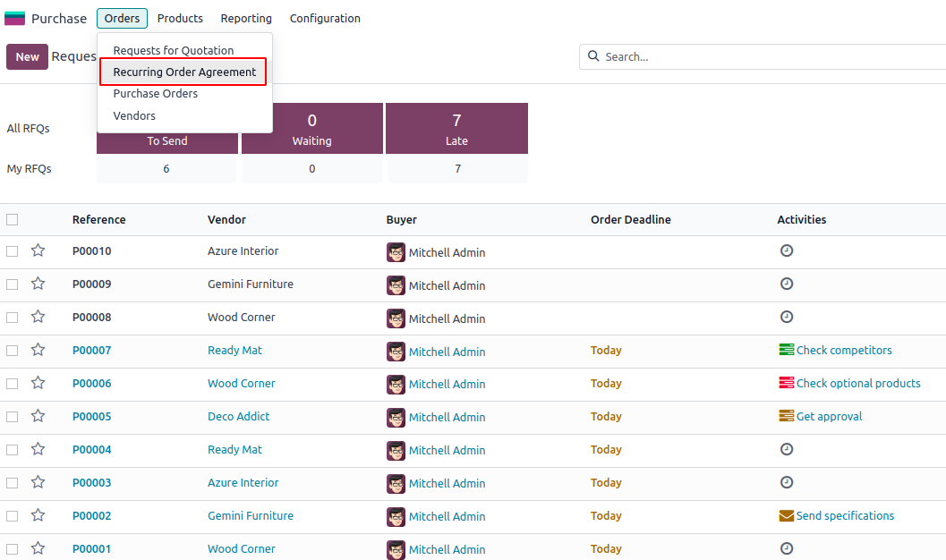Choose Recurring Order Agreement from menu
946x560 pixels.
(x=184, y=72)
